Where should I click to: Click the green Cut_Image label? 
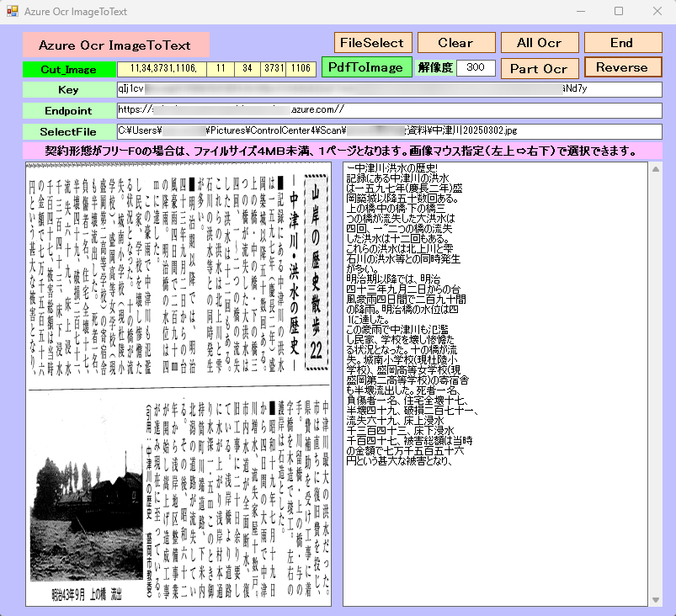68,69
